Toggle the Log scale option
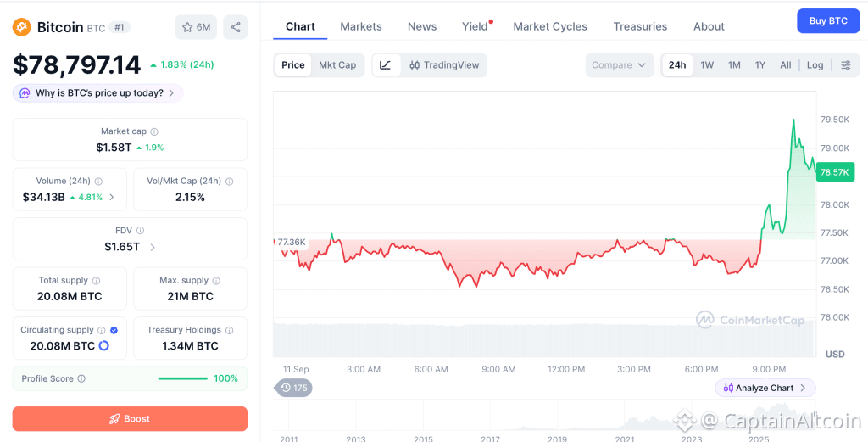868x442 pixels. point(815,64)
